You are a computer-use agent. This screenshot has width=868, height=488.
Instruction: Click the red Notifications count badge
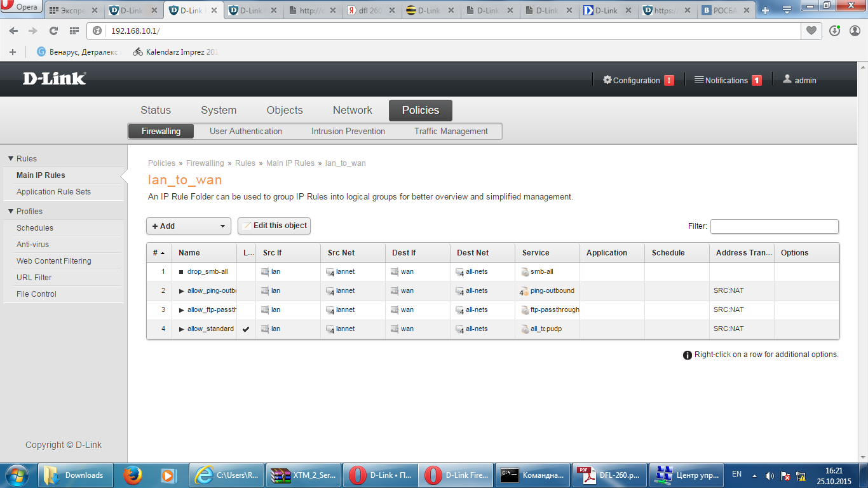pyautogui.click(x=757, y=80)
